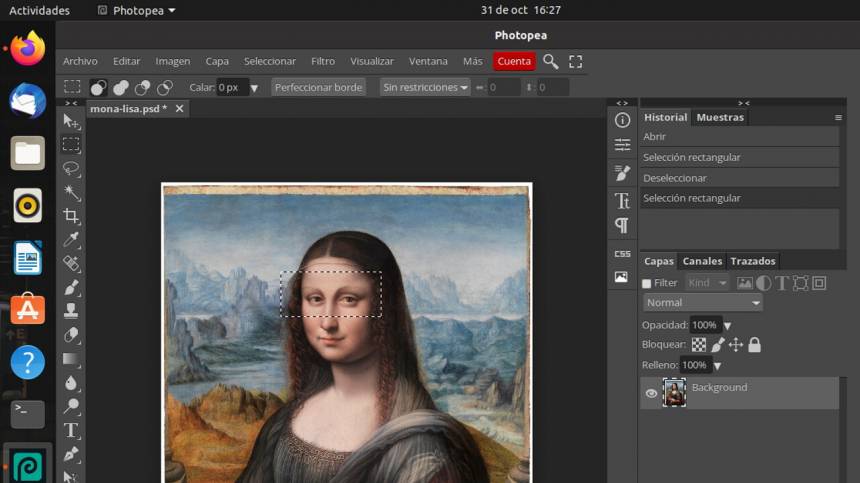
Task: Launch Firefox from the dock
Action: (x=27, y=48)
